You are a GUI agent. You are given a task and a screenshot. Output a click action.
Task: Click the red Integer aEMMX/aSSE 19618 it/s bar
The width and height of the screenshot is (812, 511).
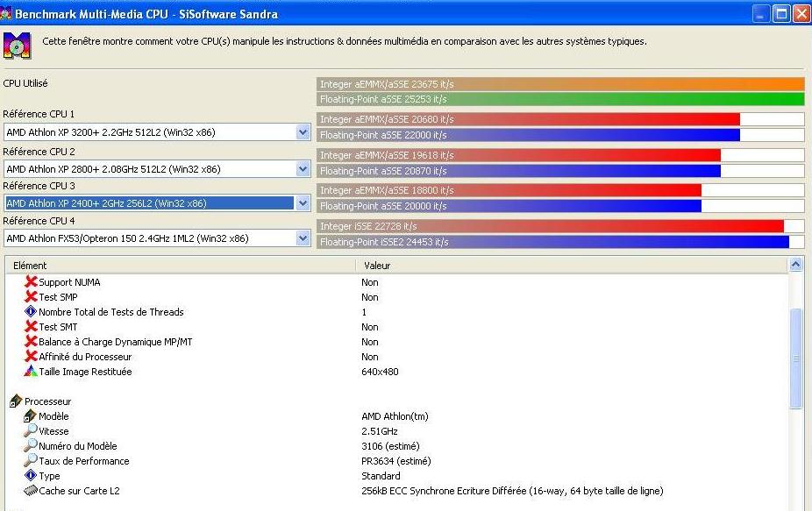(x=518, y=155)
